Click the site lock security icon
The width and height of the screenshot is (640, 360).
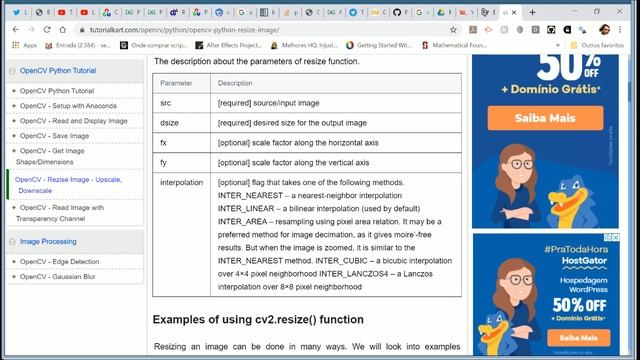tap(82, 30)
